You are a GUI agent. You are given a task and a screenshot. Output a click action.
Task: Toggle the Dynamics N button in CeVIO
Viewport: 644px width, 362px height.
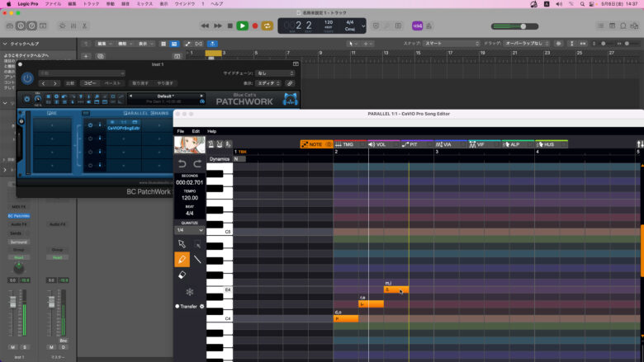pyautogui.click(x=239, y=159)
